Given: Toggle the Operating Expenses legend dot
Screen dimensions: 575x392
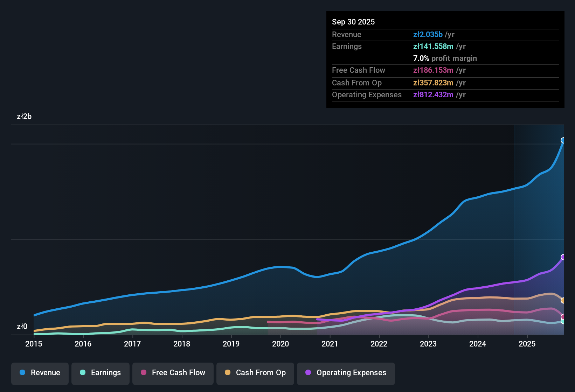Looking at the screenshot, I should 308,373.
